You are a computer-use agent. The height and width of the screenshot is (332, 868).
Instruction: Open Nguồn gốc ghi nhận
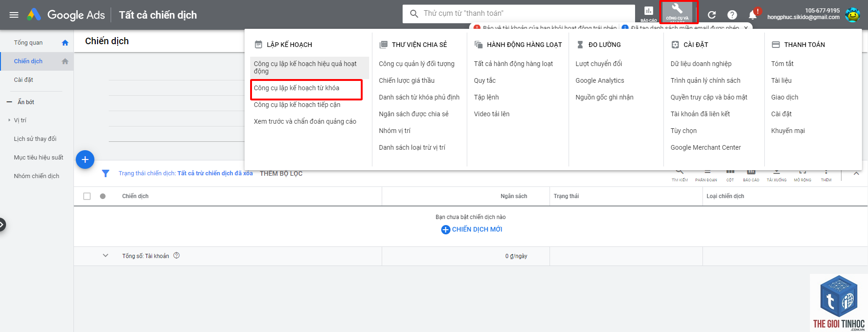604,97
